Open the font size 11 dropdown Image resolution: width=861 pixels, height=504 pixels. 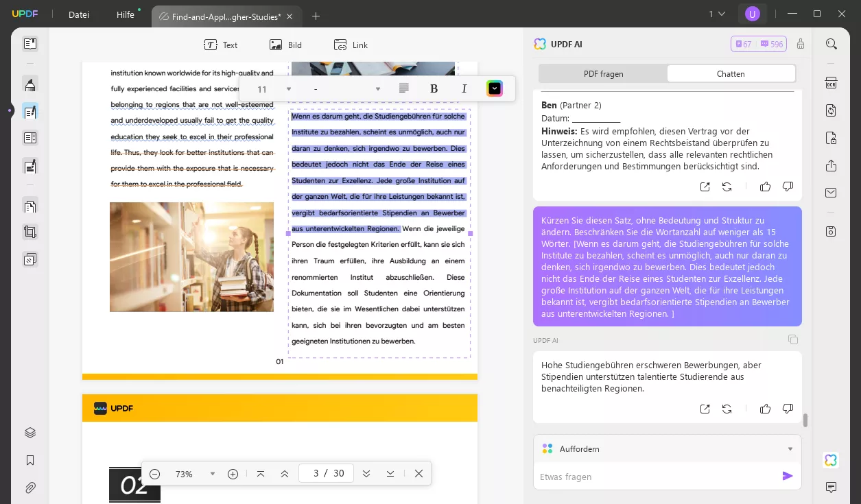click(288, 89)
